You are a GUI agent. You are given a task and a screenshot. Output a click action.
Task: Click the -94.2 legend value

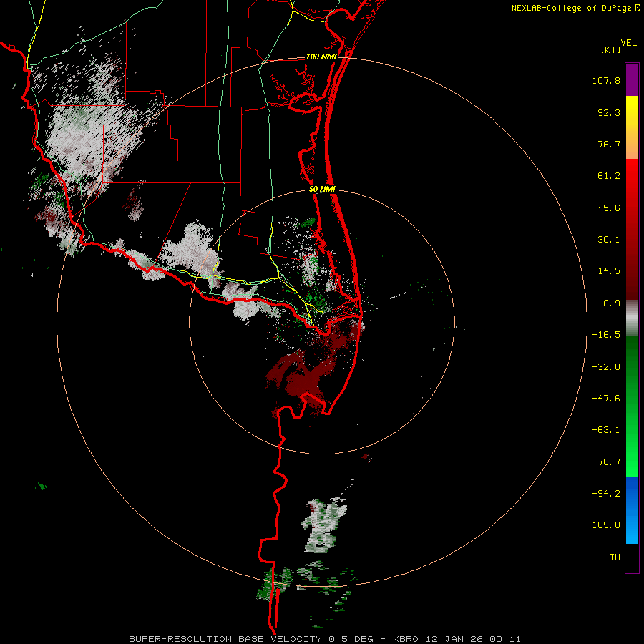pos(606,493)
